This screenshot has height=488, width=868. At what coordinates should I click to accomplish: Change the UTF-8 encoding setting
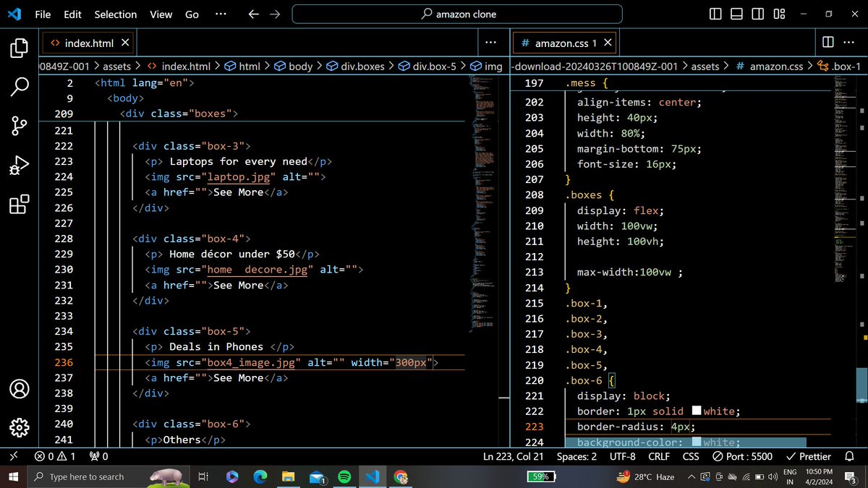(622, 456)
